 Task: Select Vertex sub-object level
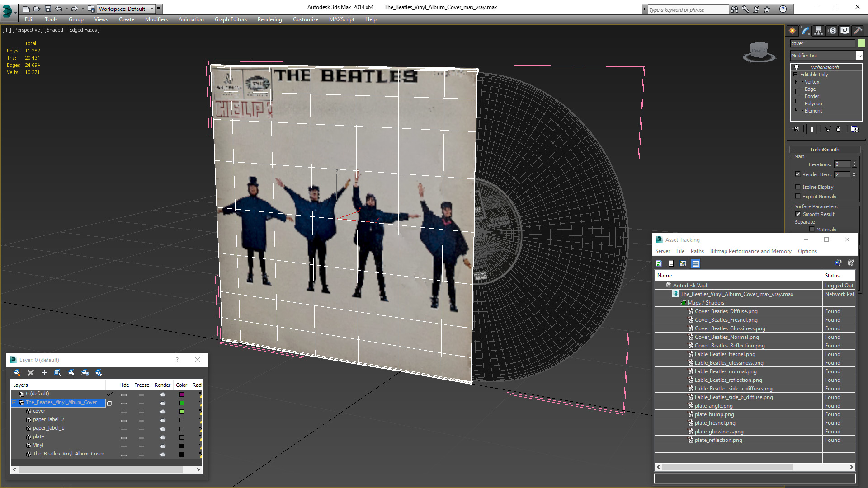pyautogui.click(x=811, y=82)
